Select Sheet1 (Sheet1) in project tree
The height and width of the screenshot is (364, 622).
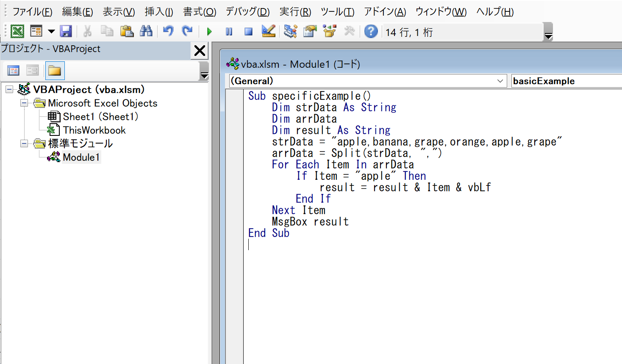pos(100,116)
